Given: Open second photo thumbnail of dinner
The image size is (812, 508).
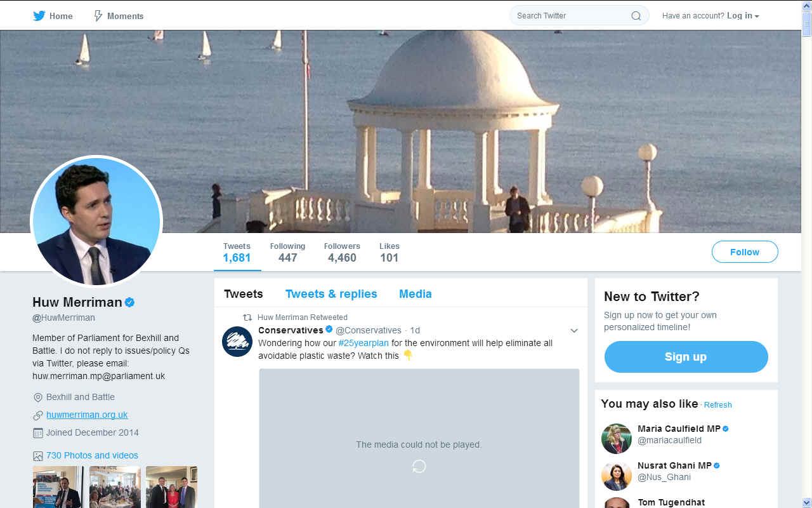Looking at the screenshot, I should pos(115,487).
